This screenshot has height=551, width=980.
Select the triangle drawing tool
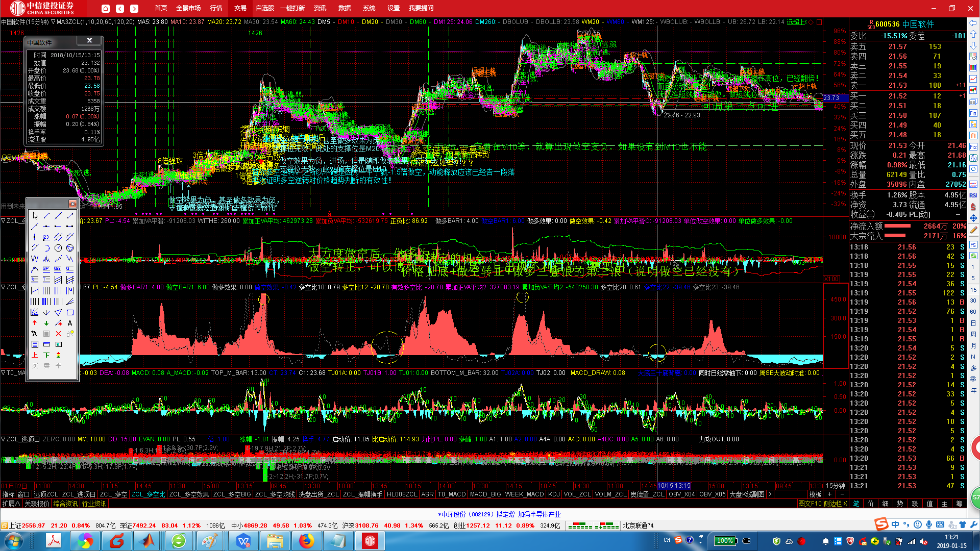click(58, 312)
